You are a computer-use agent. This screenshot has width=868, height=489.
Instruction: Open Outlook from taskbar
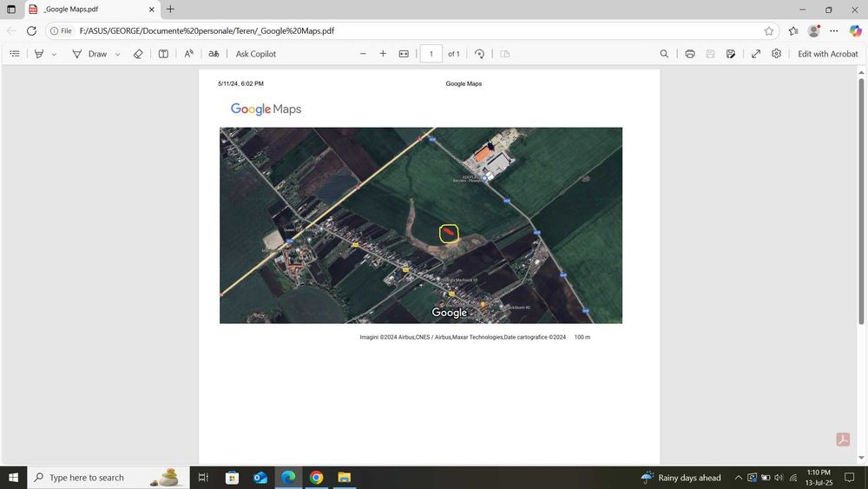(x=260, y=478)
